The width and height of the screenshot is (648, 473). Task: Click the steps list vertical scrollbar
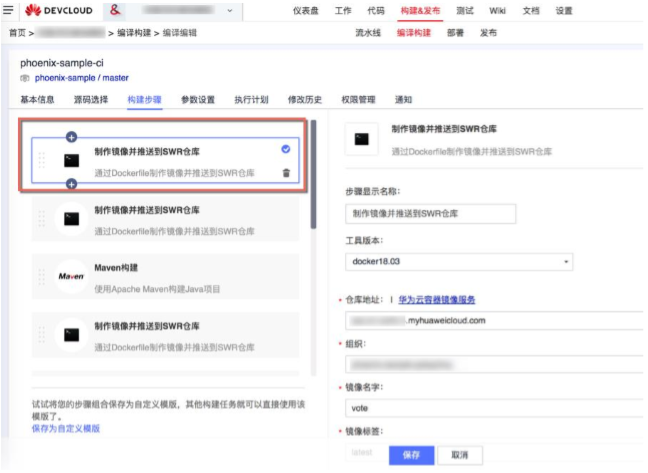[314, 174]
